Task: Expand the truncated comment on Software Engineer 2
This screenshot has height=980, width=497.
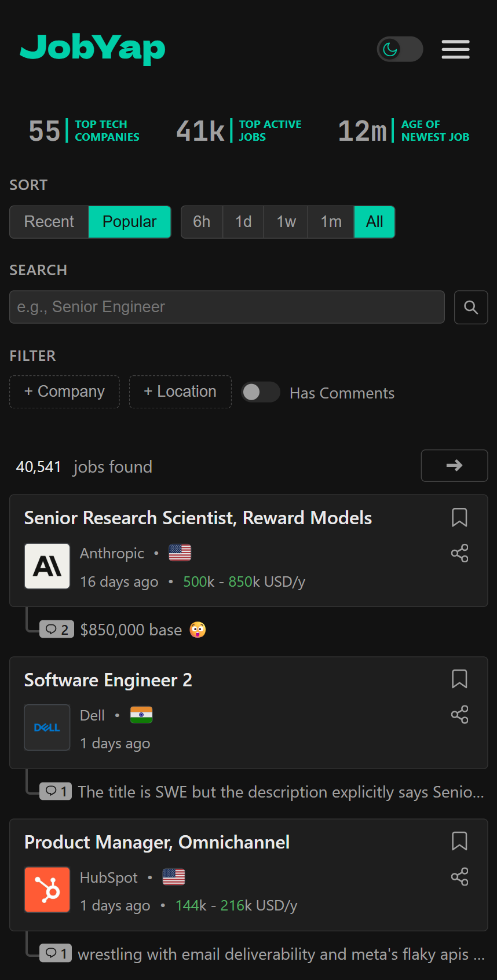Action: (x=281, y=792)
